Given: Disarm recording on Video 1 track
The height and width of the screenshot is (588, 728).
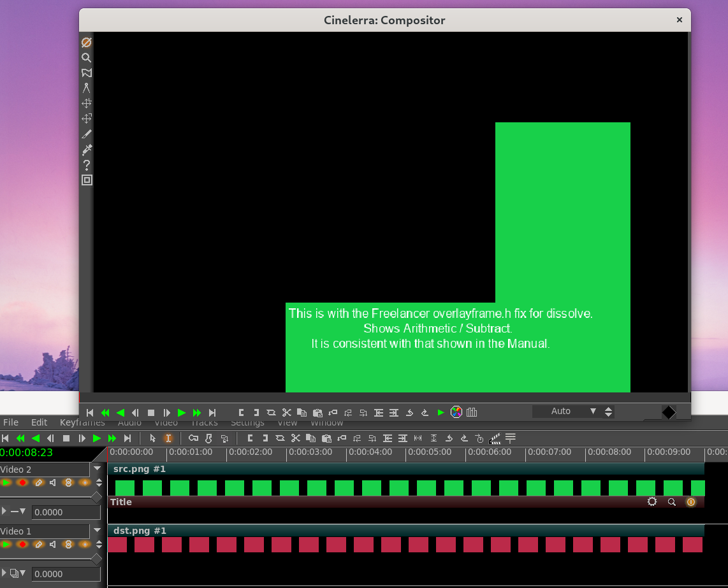Looking at the screenshot, I should coord(22,545).
